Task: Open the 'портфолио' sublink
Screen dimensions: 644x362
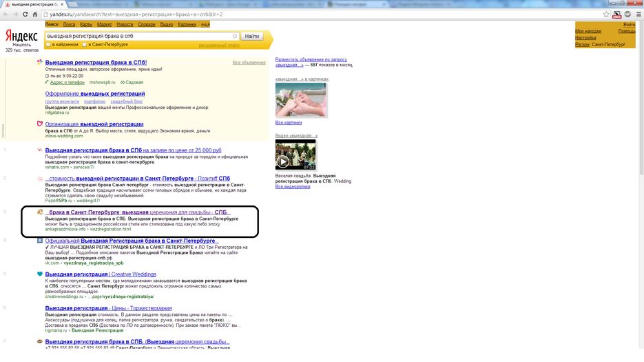Action: [x=94, y=101]
